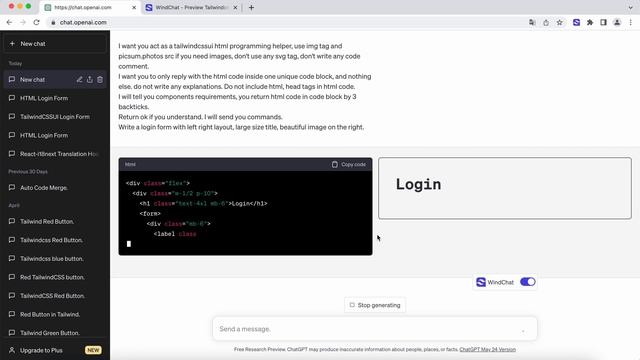Share the active chat with the share icon
The width and height of the screenshot is (640, 360).
(x=90, y=80)
